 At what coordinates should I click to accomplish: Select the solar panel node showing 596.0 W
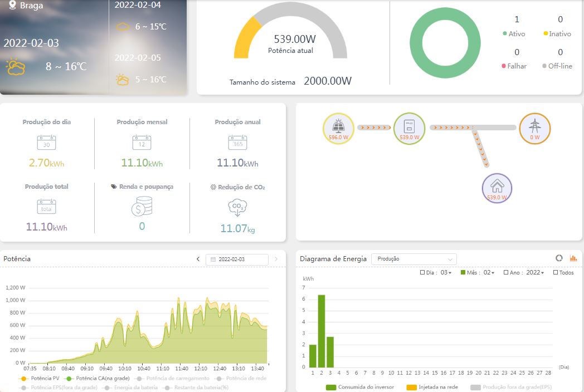[x=338, y=129]
